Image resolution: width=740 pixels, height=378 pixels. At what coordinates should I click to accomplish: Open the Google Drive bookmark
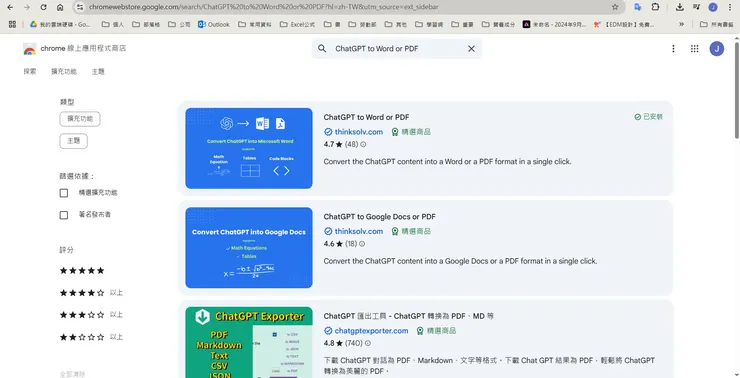click(x=59, y=24)
